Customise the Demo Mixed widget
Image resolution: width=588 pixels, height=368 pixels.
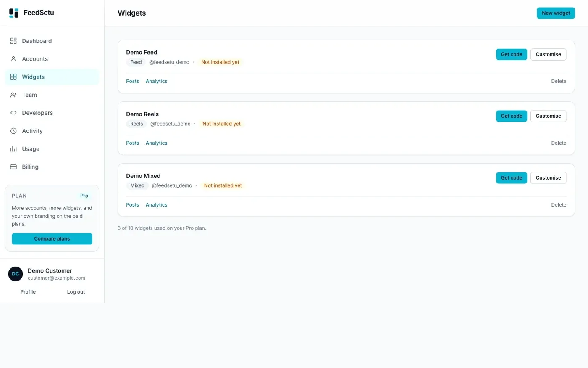click(548, 178)
